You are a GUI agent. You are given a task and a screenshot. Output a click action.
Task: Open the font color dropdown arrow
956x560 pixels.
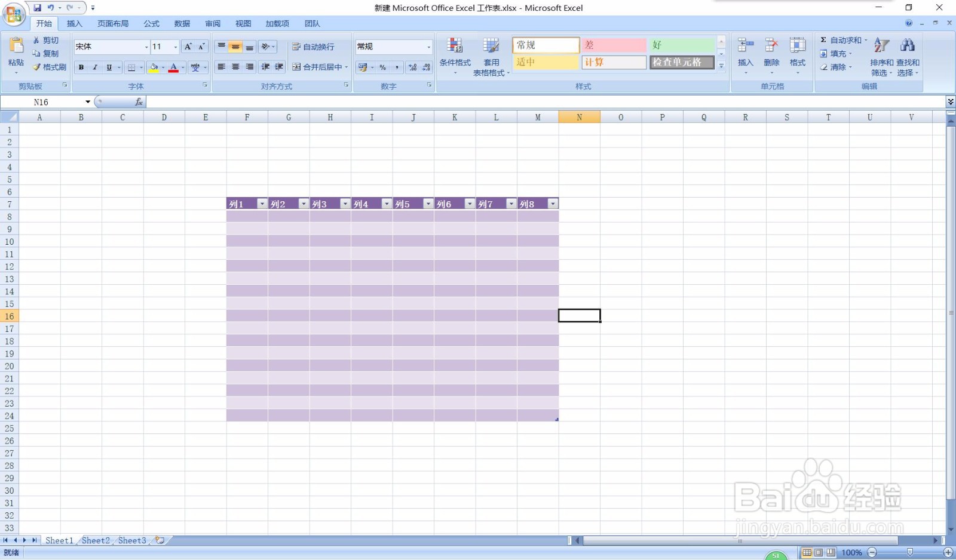183,67
